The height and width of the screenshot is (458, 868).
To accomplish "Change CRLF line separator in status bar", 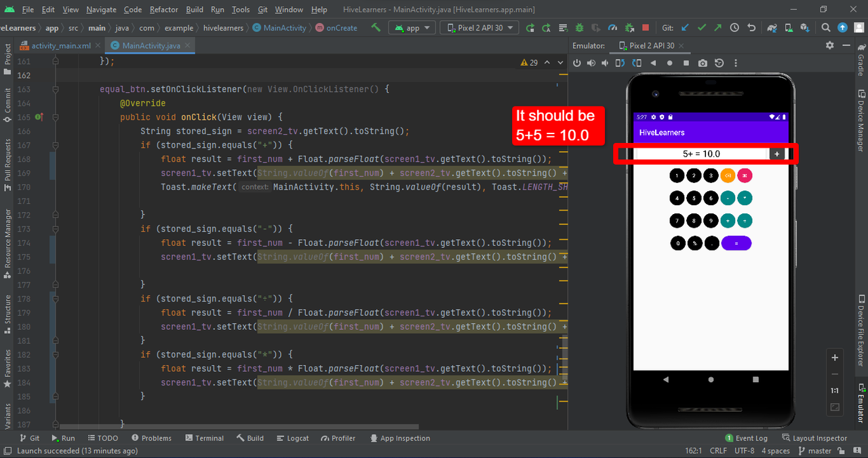I will 718,451.
